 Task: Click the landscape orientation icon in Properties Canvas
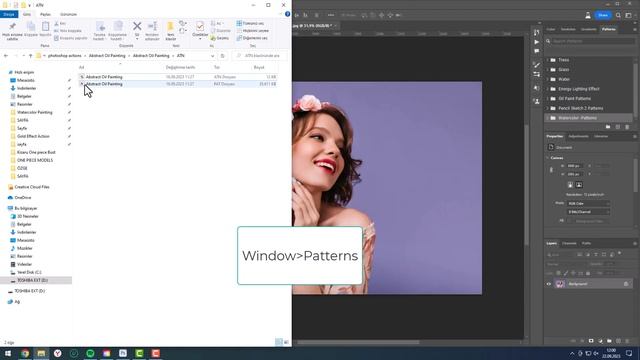(579, 185)
